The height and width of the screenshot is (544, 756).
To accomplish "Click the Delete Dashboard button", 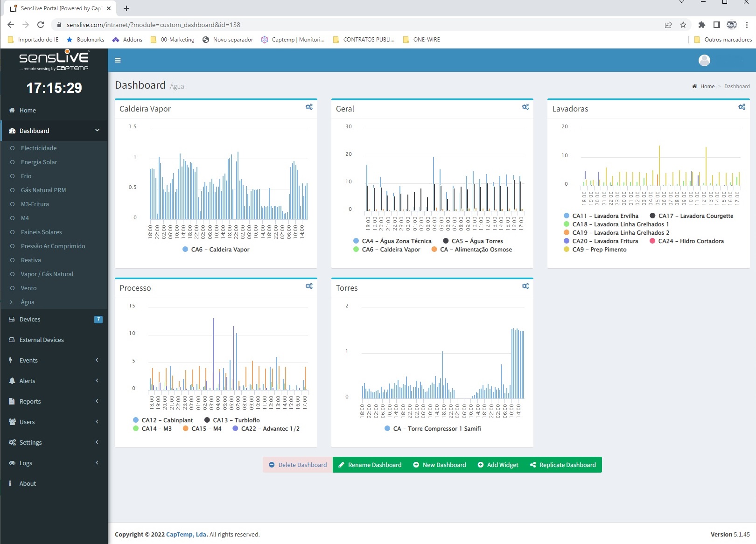I will pos(298,465).
